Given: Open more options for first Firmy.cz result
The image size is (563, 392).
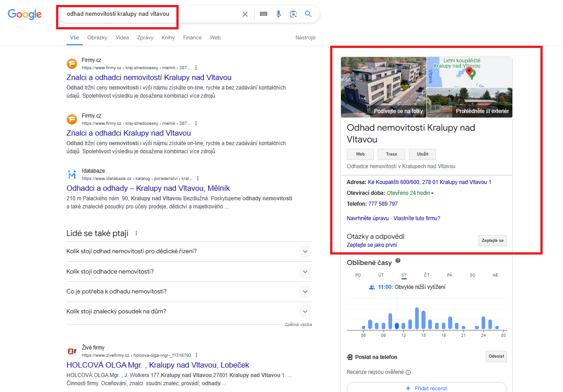Looking at the screenshot, I should click(x=196, y=67).
